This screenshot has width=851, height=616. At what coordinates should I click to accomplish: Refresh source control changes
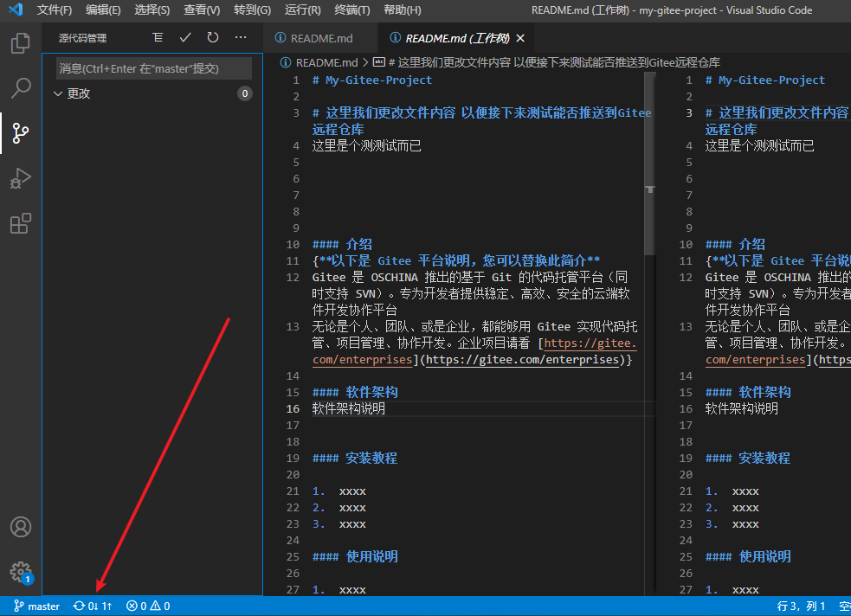click(x=213, y=37)
